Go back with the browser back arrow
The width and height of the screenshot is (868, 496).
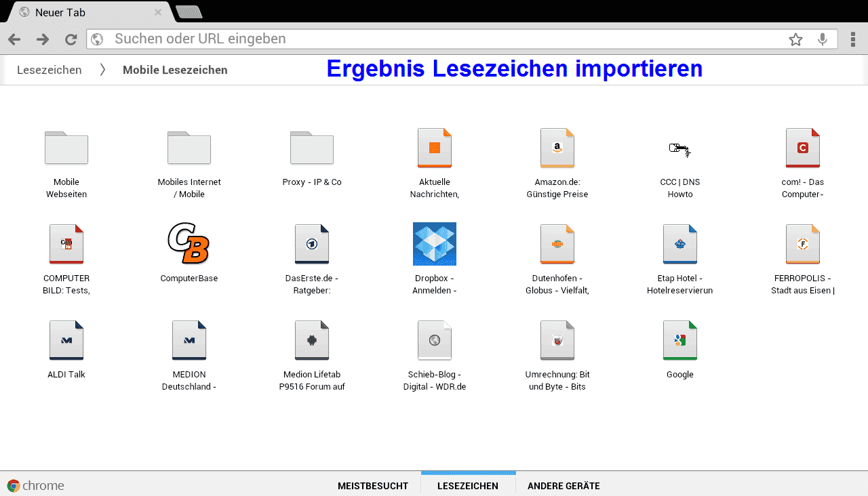pos(14,39)
